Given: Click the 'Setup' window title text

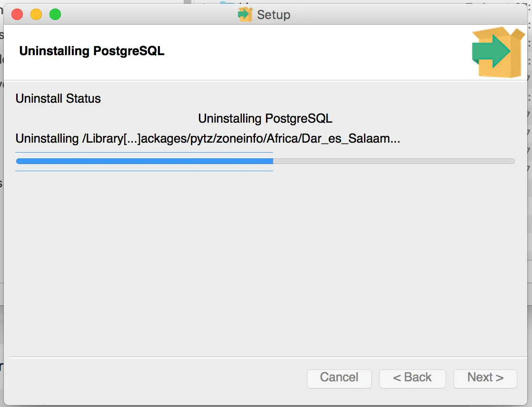Looking at the screenshot, I should [x=274, y=15].
